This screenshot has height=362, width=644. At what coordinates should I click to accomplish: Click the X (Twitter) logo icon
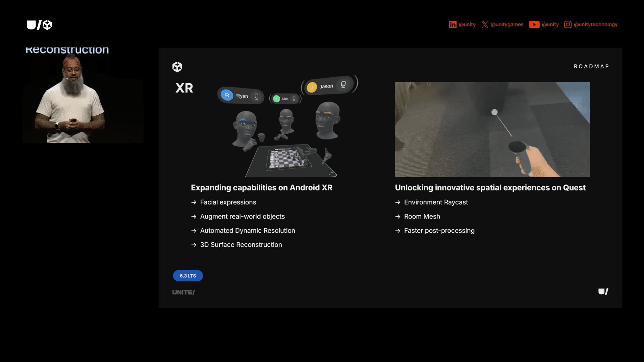tap(485, 24)
